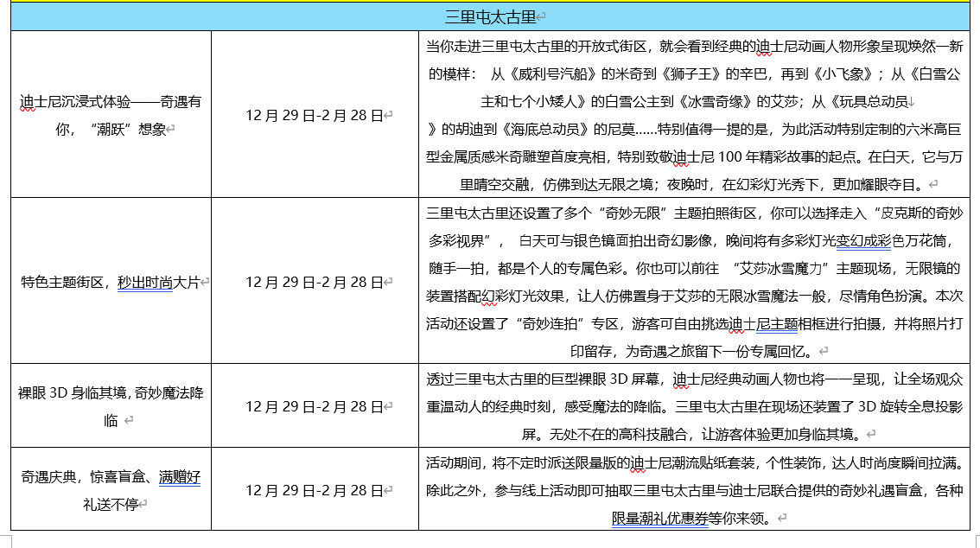Click the date cell in 裸眼3D row
Screen dimensions: 980x548
[315, 406]
